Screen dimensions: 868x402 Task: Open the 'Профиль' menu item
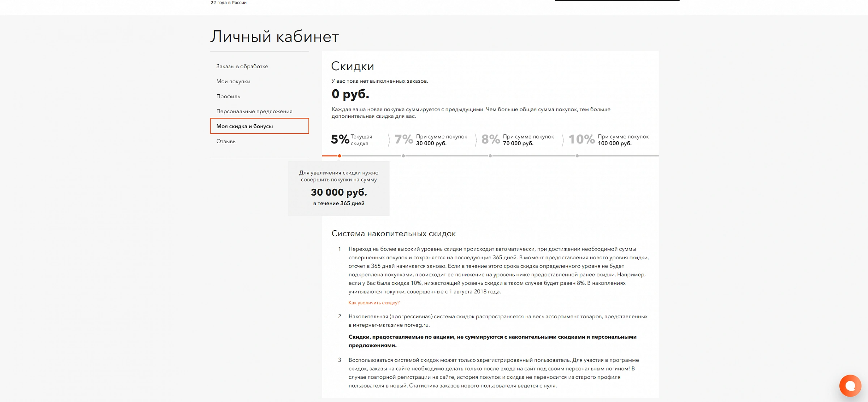(x=228, y=96)
